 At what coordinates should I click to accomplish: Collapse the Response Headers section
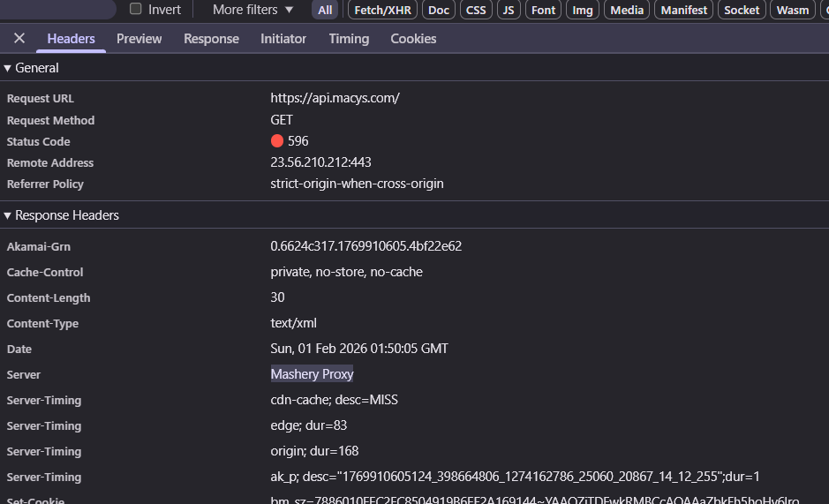(x=8, y=215)
